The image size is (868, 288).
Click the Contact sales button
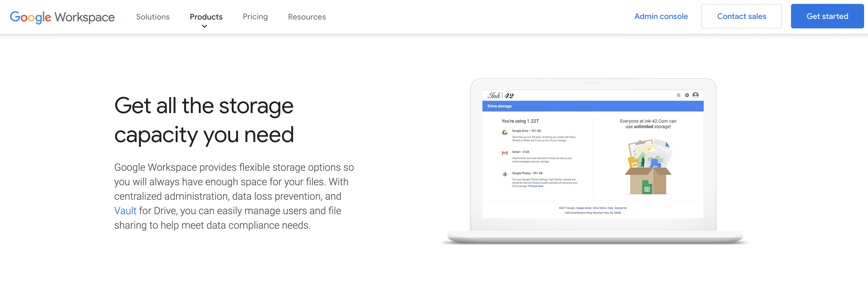[741, 16]
